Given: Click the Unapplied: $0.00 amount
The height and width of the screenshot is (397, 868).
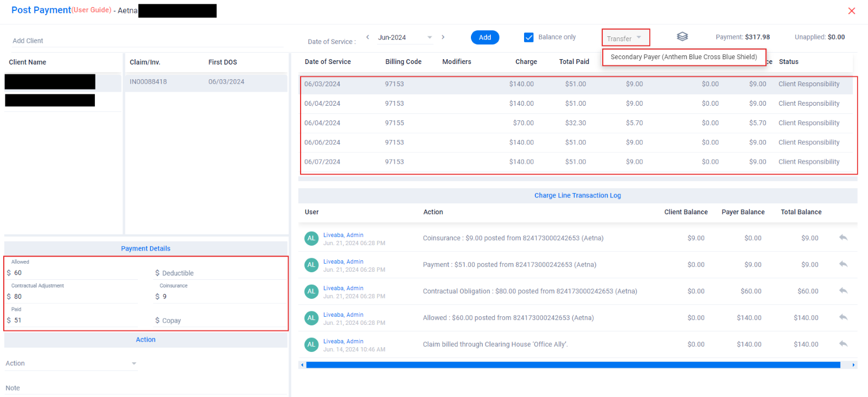Looking at the screenshot, I should click(820, 37).
